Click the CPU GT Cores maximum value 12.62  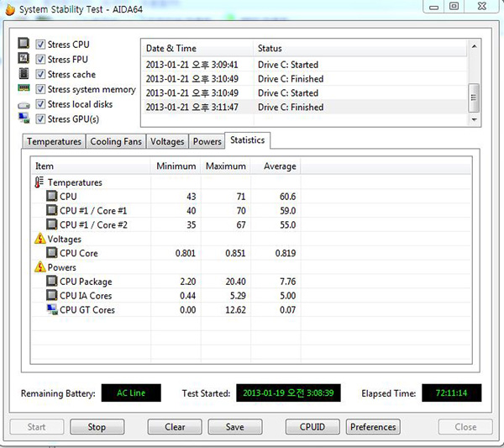[235, 309]
